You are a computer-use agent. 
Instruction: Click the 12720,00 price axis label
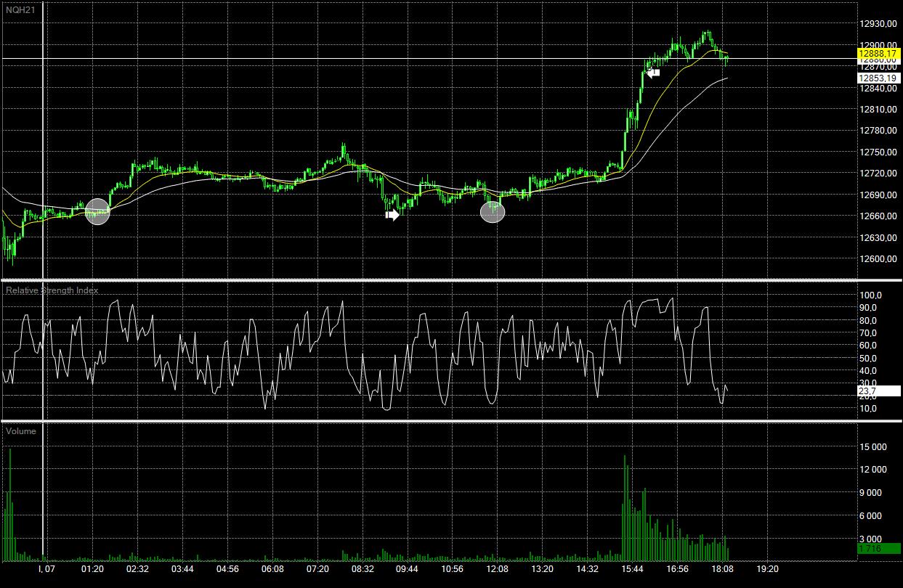(878, 173)
